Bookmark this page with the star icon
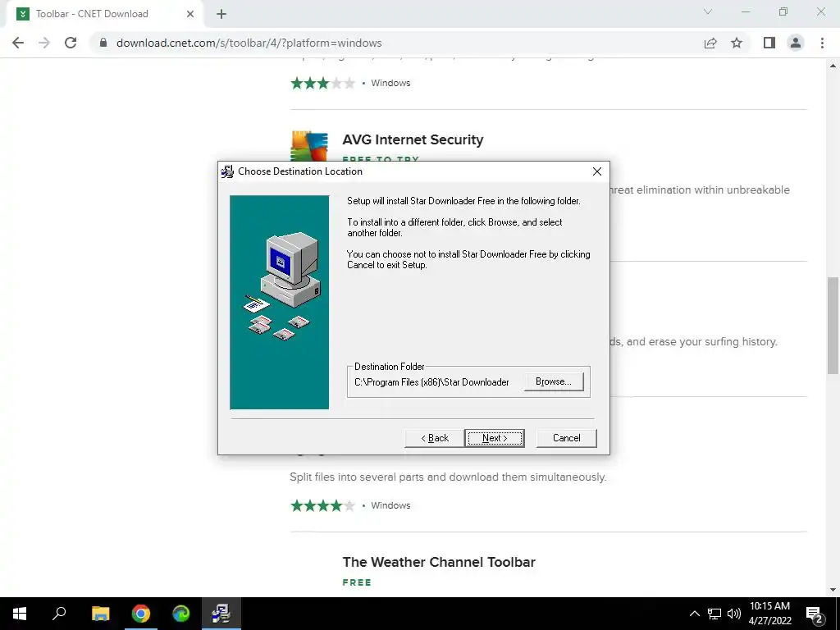Image resolution: width=840 pixels, height=630 pixels. point(737,43)
